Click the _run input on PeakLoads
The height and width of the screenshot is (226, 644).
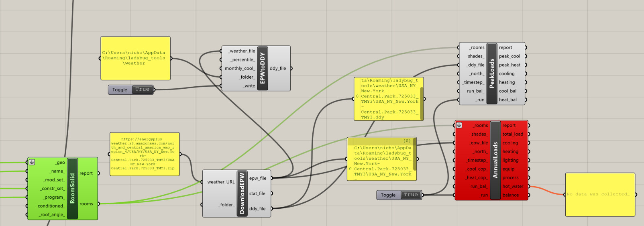coord(480,100)
